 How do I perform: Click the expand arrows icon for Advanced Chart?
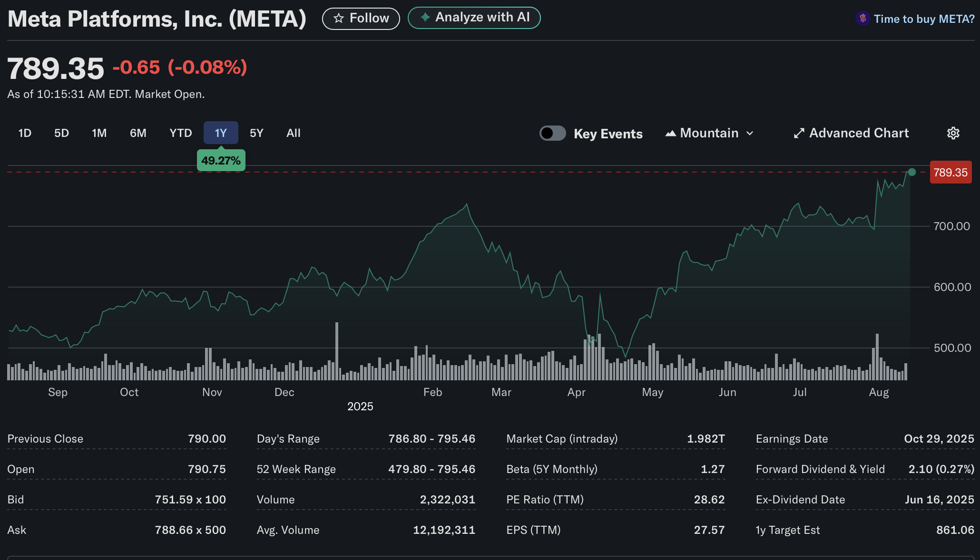point(799,134)
